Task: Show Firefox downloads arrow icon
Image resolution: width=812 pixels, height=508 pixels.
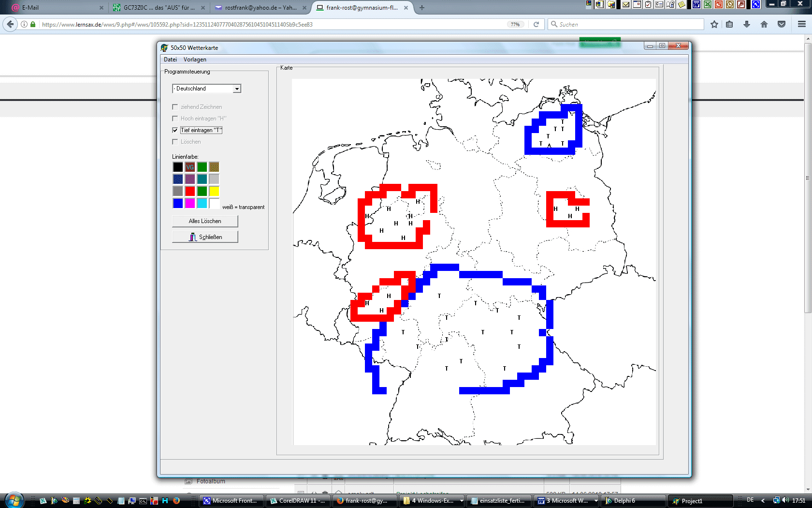Action: pos(747,24)
